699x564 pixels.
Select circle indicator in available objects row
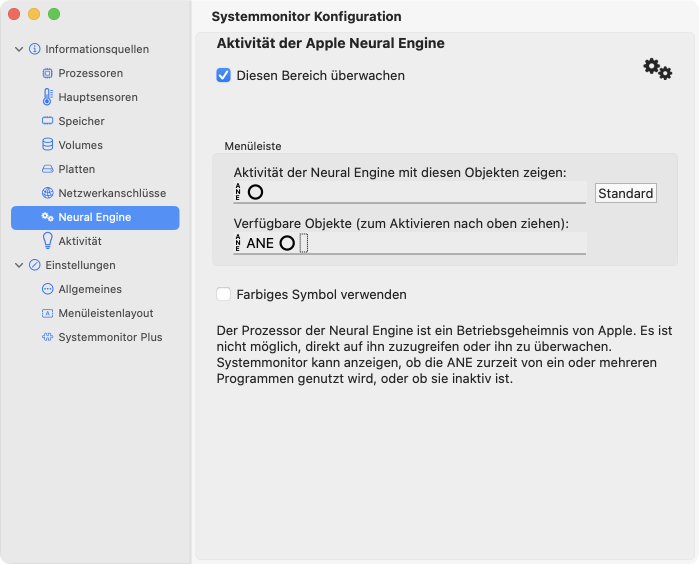287,243
